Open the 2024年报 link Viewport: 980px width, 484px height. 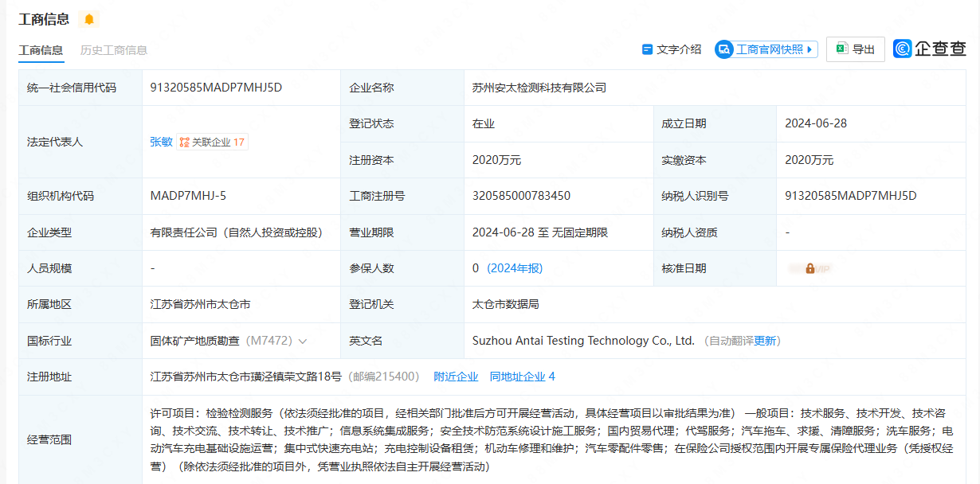tap(515, 268)
